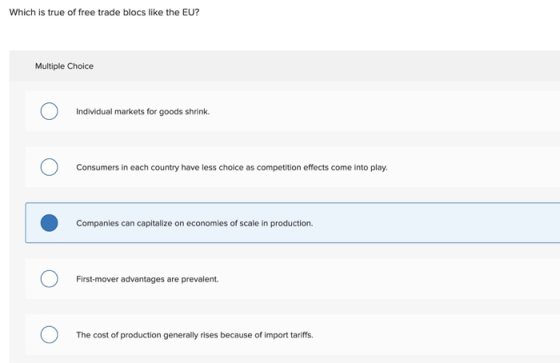Viewport: 560px width, 363px height.
Task: Click text 'The cost of production generally rises because of import tariffs.'
Action: [x=195, y=335]
